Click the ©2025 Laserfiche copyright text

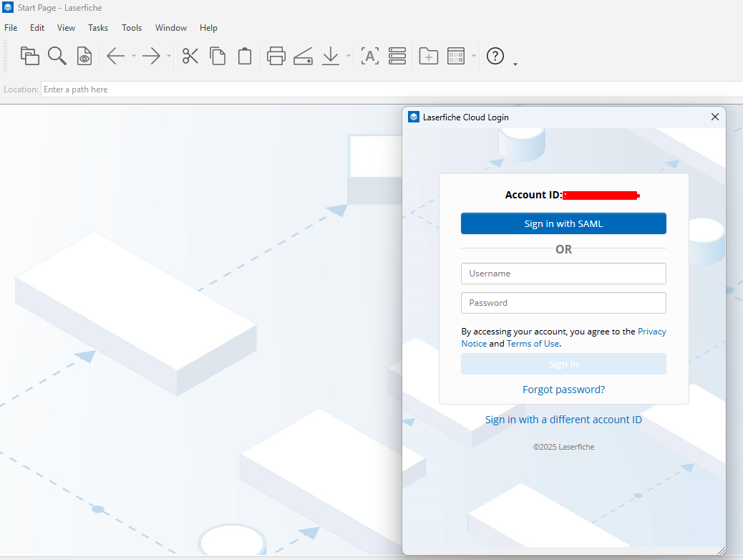coord(563,447)
